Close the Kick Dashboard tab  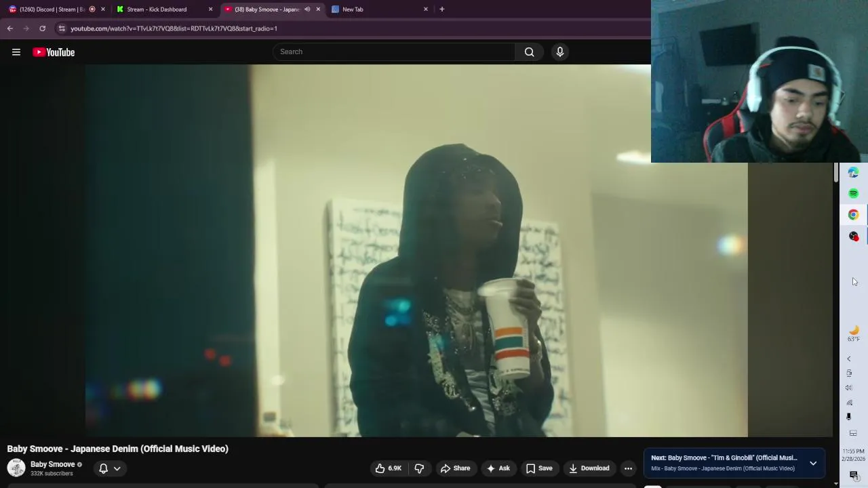210,9
